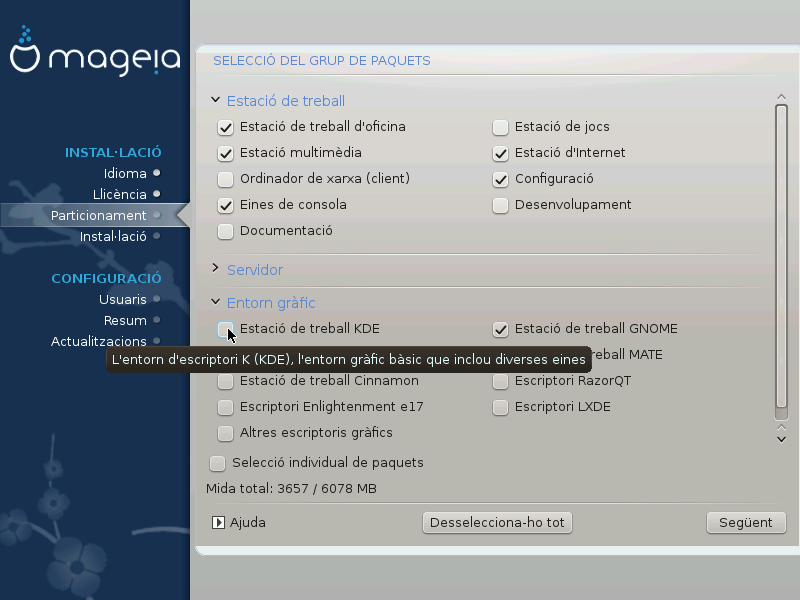Click the Ajuda arrow icon
Image resolution: width=800 pixels, height=600 pixels.
pyautogui.click(x=218, y=522)
